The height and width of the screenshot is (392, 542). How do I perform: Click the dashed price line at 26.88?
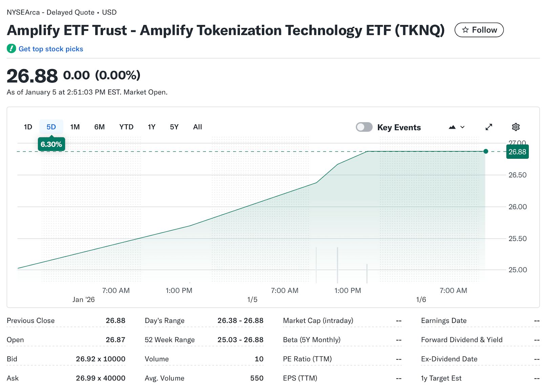(237, 151)
